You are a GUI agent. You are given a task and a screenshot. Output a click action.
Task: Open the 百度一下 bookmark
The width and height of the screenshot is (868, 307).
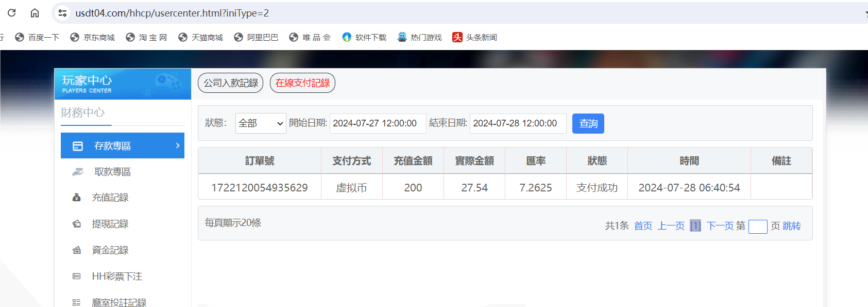(x=37, y=37)
